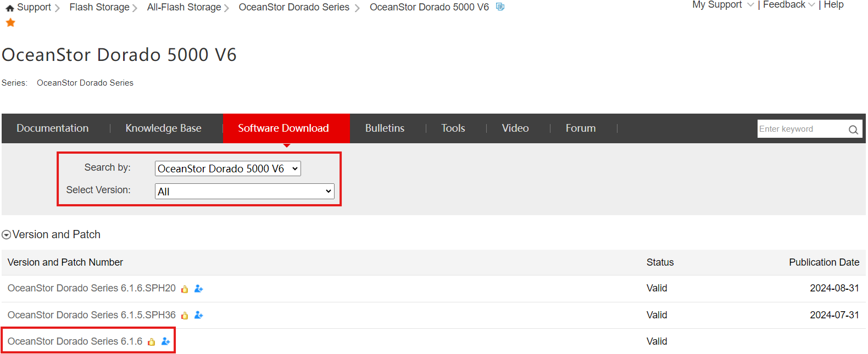Go to OceanStor Dorado Series breadcrumb link

pos(294,7)
